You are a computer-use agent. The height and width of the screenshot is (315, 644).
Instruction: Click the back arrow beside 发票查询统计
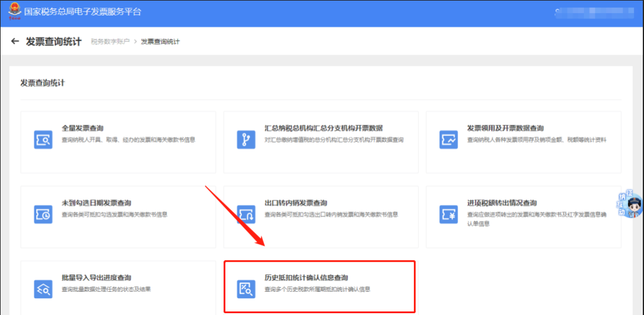point(15,42)
